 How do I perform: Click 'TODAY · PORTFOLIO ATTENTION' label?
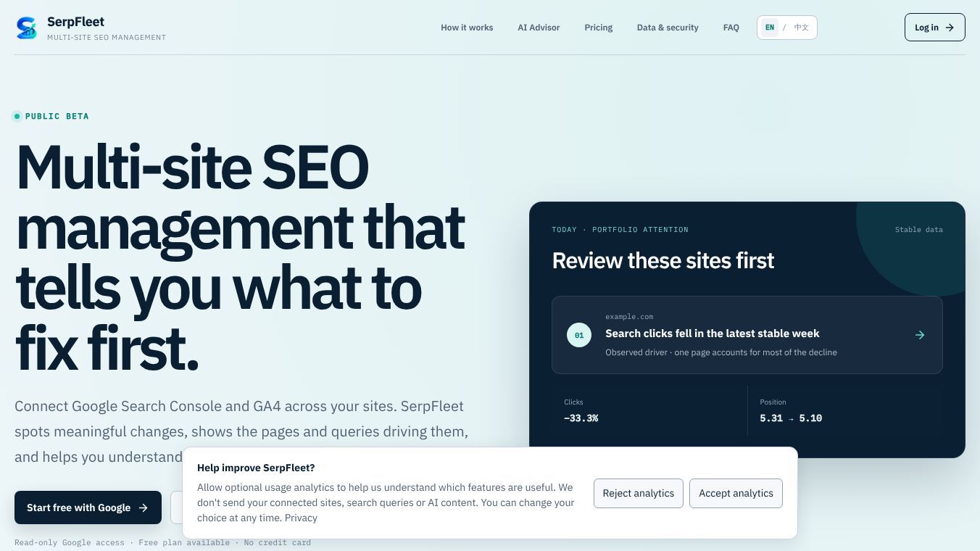click(620, 230)
